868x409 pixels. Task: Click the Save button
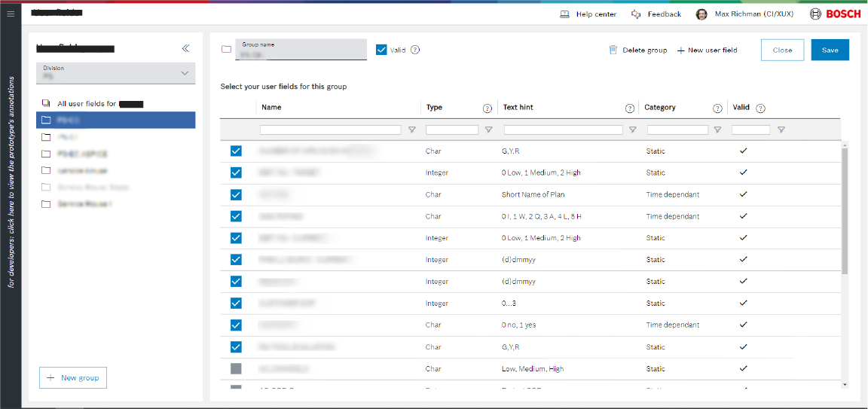click(830, 50)
